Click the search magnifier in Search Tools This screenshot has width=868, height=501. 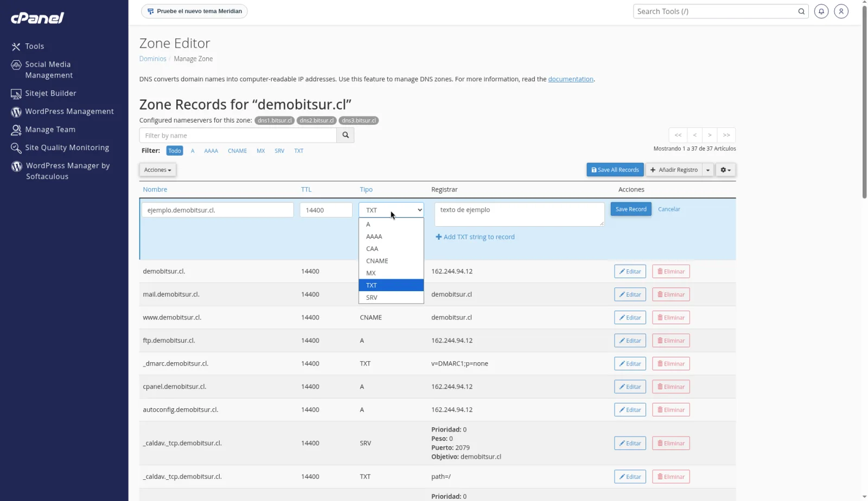pos(801,11)
